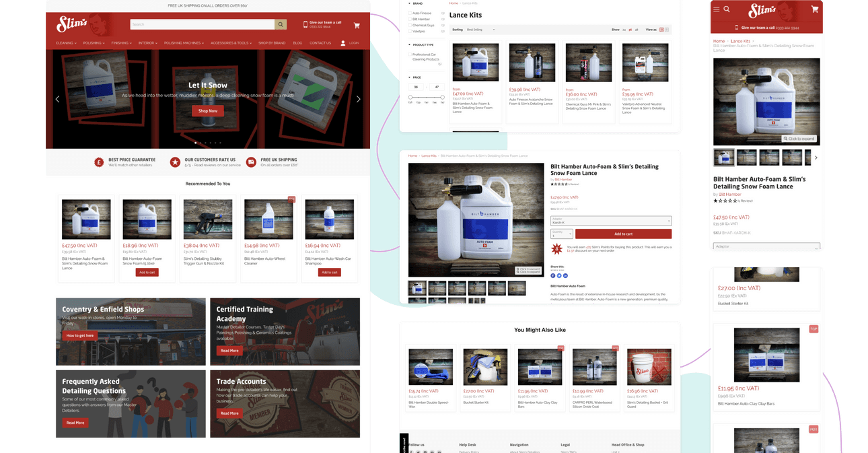Click Read More under Certified Training Academy

click(x=229, y=351)
